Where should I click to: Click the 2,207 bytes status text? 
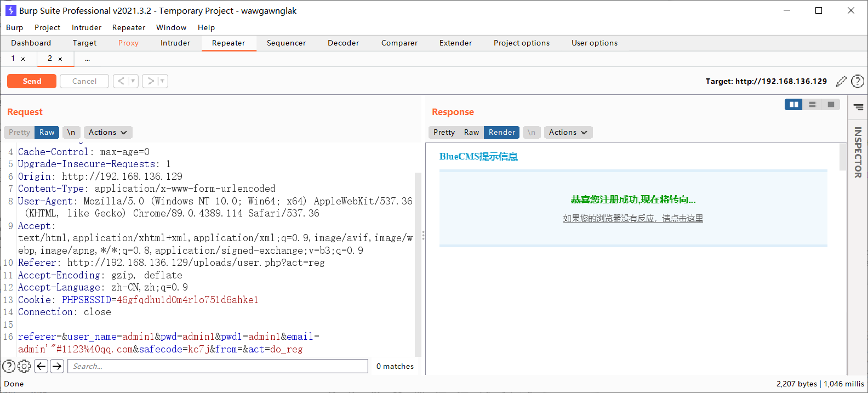pos(796,384)
